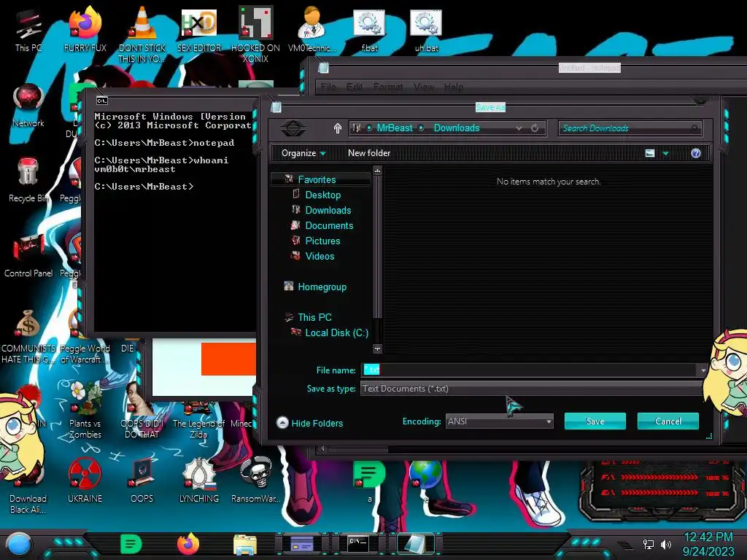
Task: Select Documents in the navigation pane
Action: pyautogui.click(x=329, y=225)
